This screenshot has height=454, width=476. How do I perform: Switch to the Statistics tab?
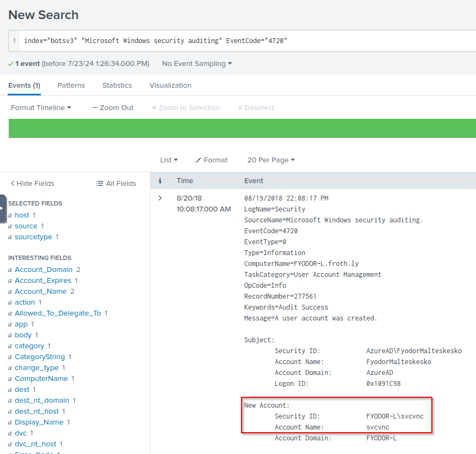[x=117, y=85]
